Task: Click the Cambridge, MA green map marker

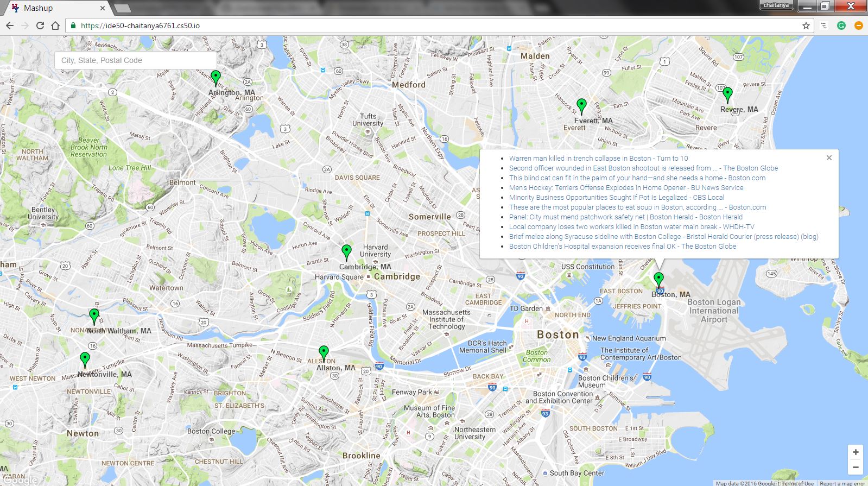Action: coord(346,253)
